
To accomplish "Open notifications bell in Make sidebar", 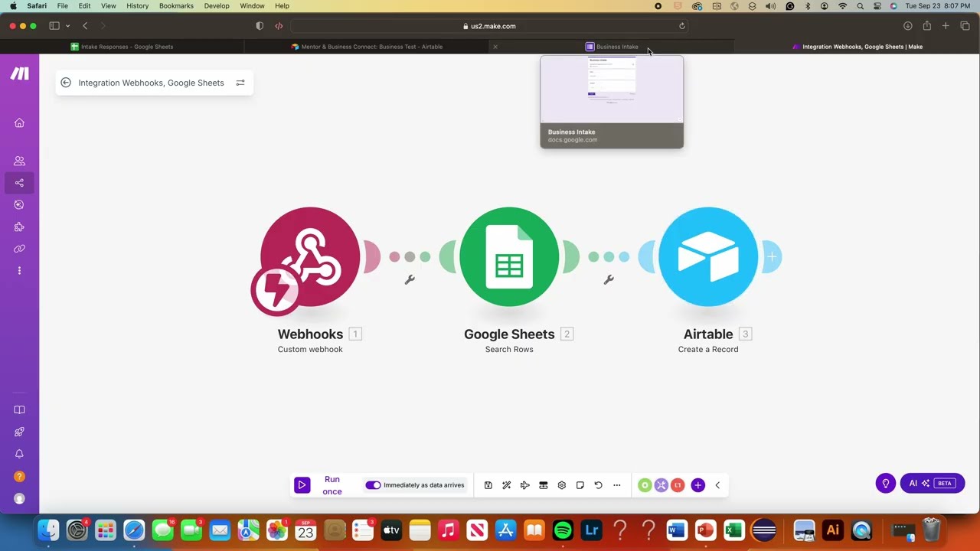I will pyautogui.click(x=19, y=454).
